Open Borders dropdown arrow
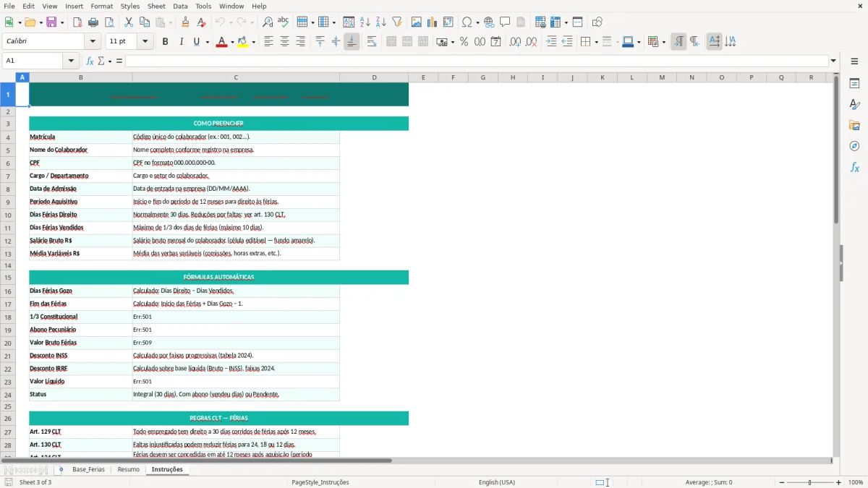 pyautogui.click(x=595, y=42)
